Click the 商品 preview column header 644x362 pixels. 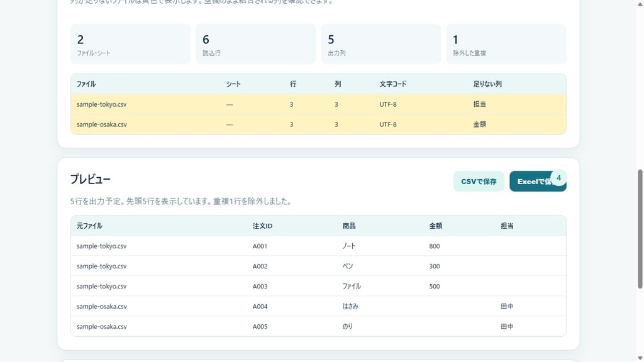(x=349, y=226)
